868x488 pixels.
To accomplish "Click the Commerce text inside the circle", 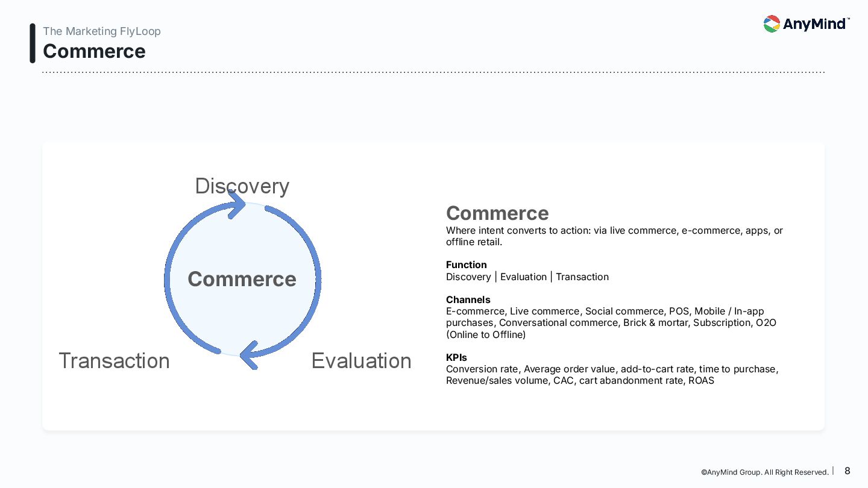I will [x=242, y=279].
